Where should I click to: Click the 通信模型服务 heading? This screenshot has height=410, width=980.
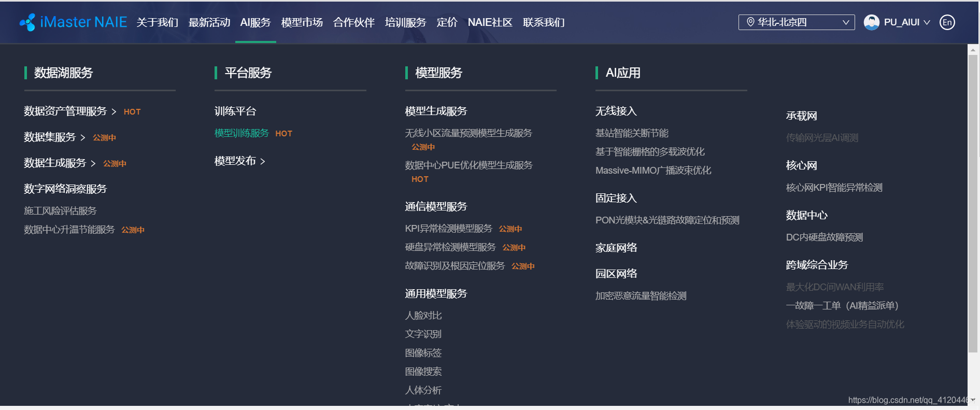click(436, 206)
